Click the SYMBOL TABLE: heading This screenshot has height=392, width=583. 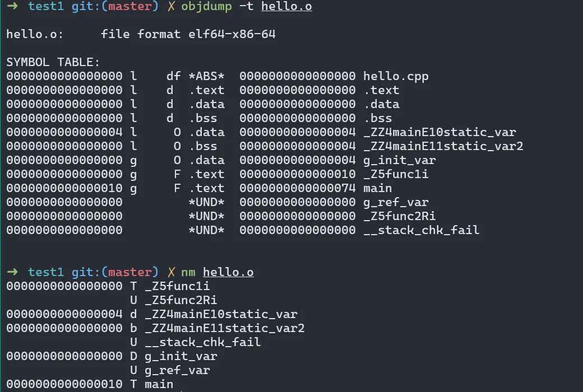click(x=53, y=62)
